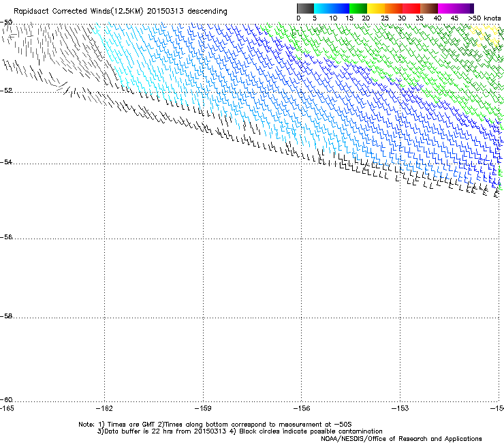Screen dimensions: 504x443
Task: Click the dark purple 45-50 knots legend segment
Action: [x=464, y=8]
